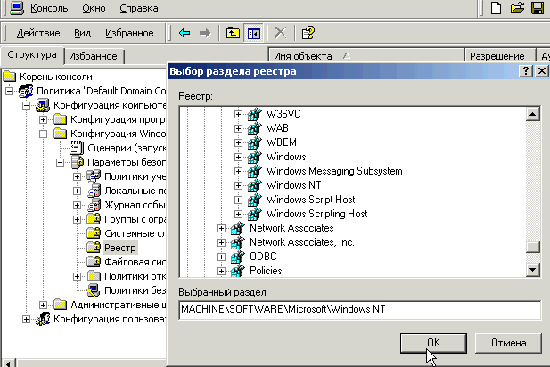Open the Справка menu
The width and height of the screenshot is (550, 367).
click(x=139, y=8)
